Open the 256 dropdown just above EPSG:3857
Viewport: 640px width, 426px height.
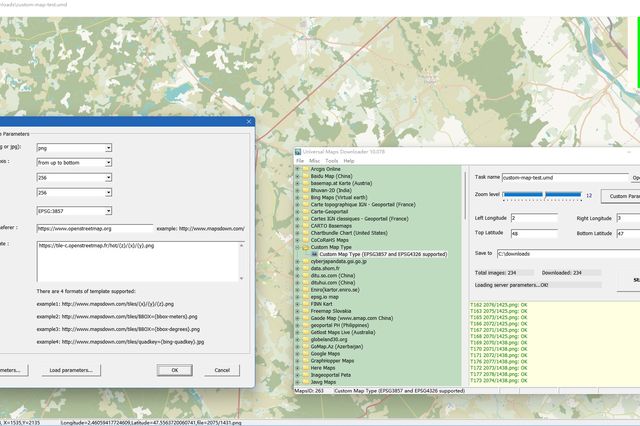(108, 193)
